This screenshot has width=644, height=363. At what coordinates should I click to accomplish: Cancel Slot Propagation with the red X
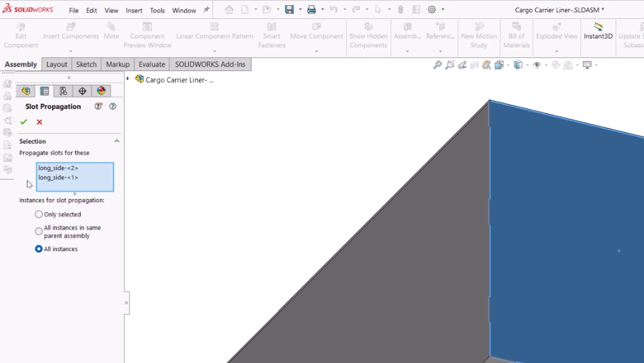coord(39,122)
